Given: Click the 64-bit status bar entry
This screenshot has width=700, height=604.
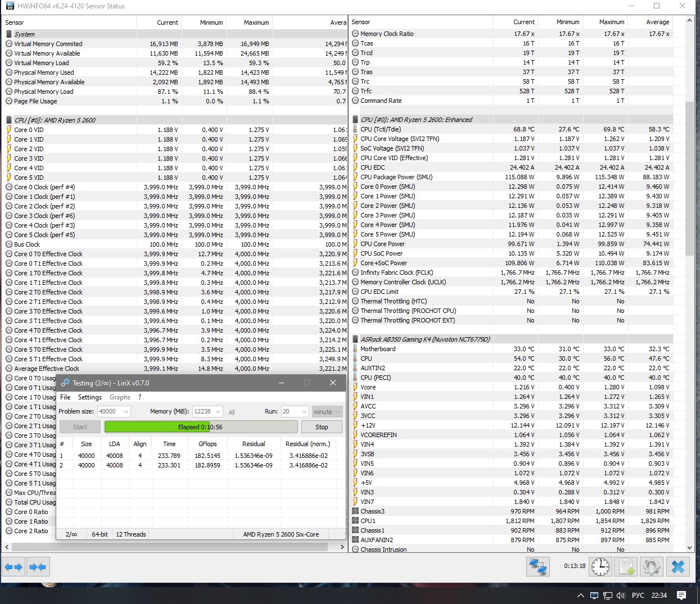Looking at the screenshot, I should click(x=100, y=534).
